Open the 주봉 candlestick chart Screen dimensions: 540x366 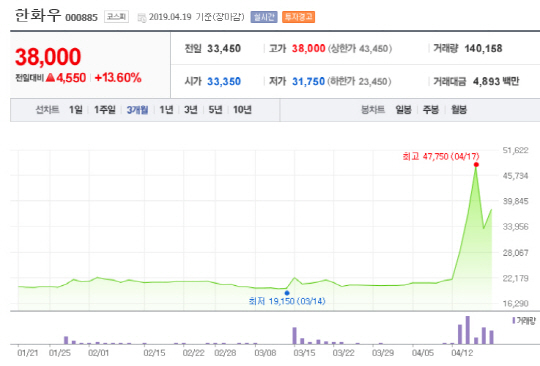[x=431, y=110]
